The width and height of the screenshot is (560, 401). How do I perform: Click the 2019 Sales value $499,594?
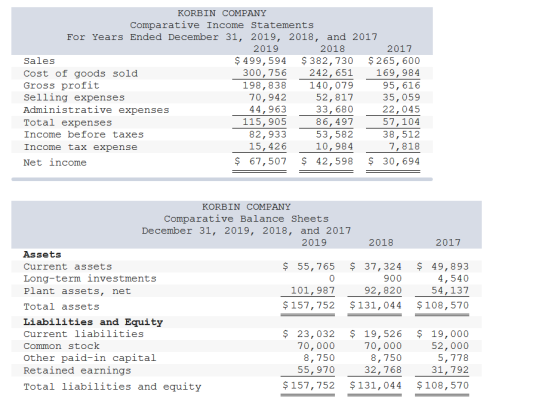pos(260,61)
